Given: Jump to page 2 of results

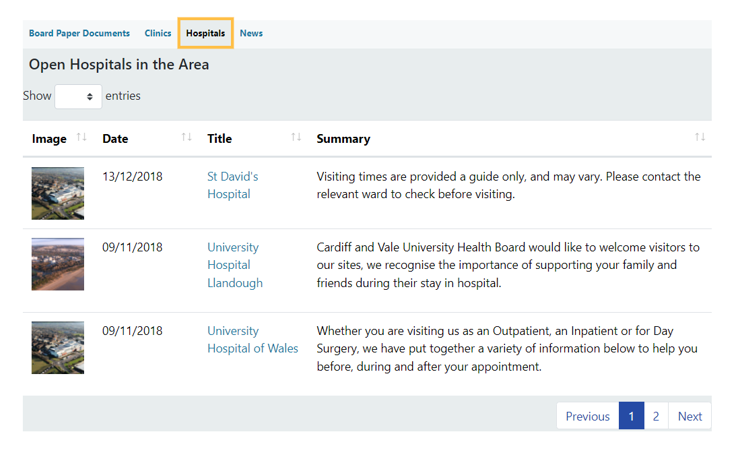Looking at the screenshot, I should click(656, 416).
